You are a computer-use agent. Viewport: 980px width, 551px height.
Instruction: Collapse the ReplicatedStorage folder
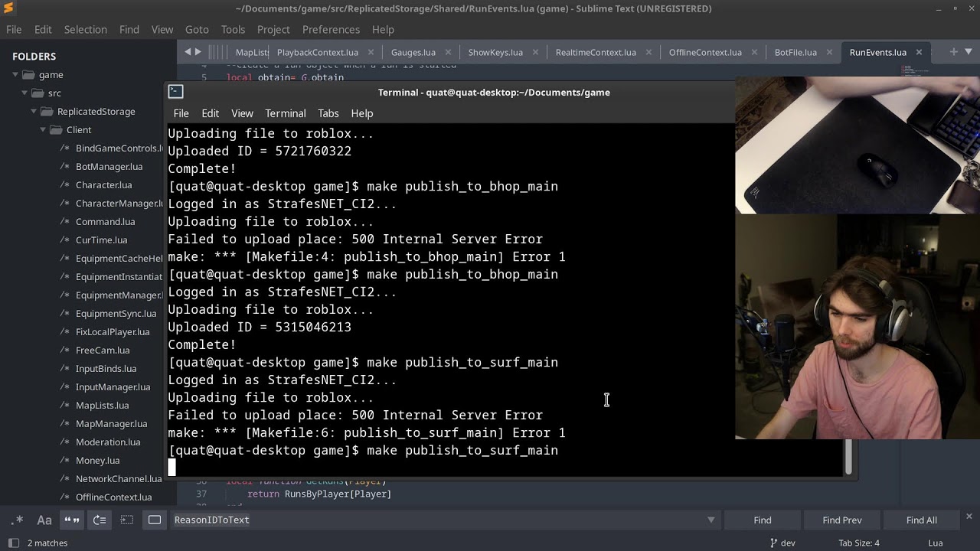33,111
